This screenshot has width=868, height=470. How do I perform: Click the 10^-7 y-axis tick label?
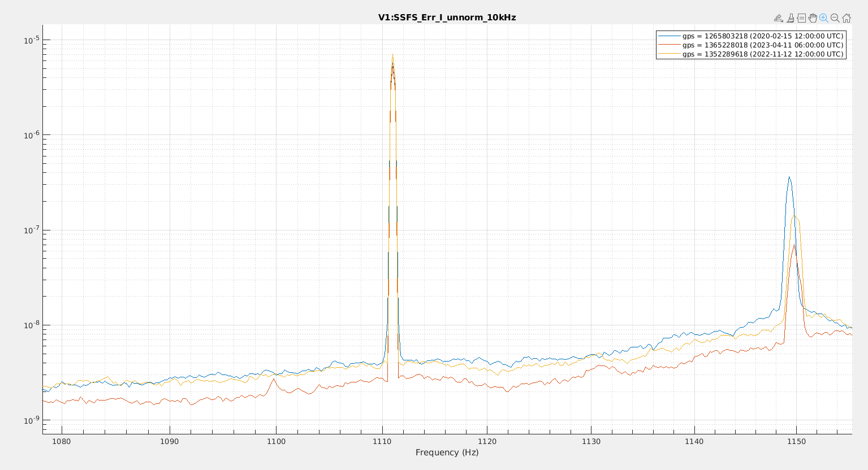point(31,230)
